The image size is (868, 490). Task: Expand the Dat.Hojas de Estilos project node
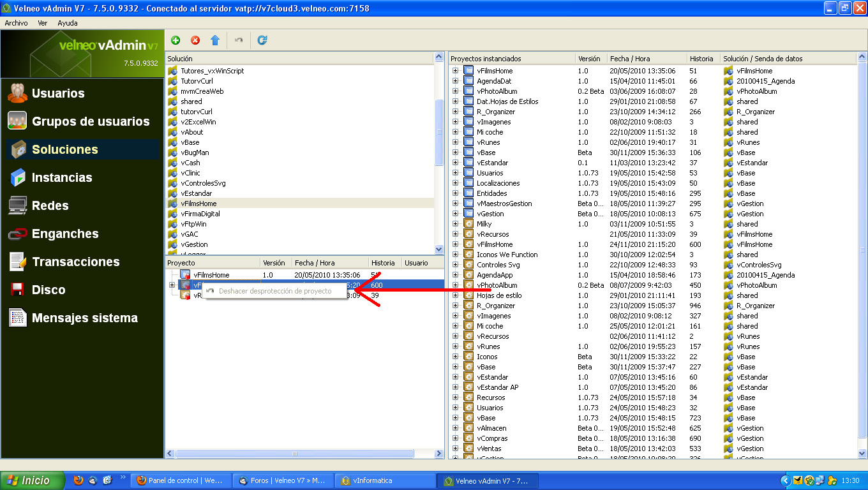[x=456, y=101]
